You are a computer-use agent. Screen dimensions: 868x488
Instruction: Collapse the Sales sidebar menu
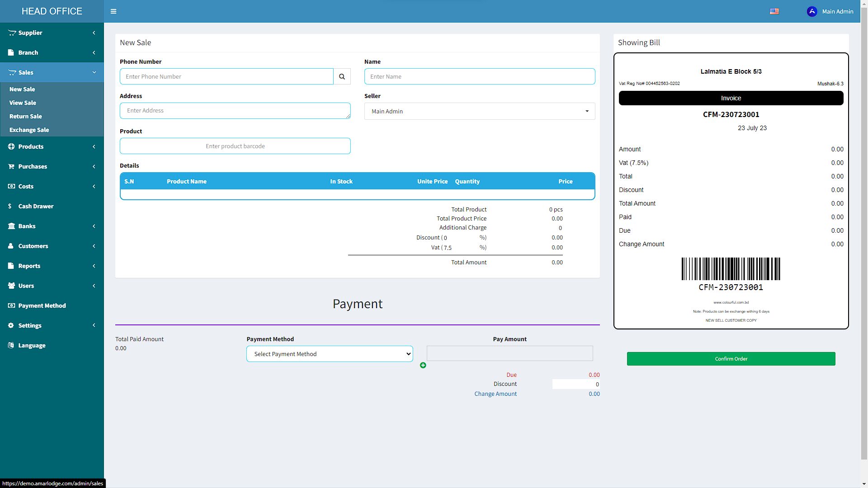click(26, 72)
